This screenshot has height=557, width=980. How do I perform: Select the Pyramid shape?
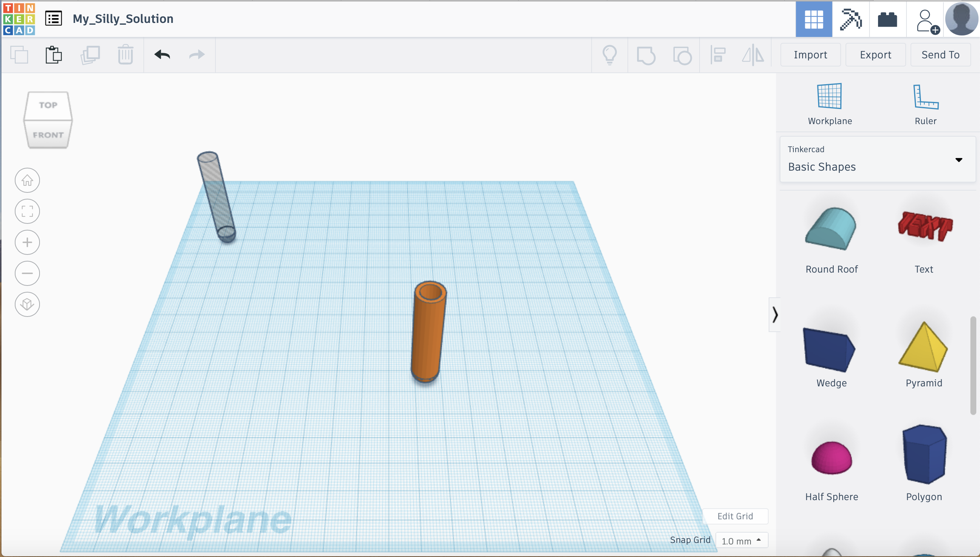tap(924, 354)
